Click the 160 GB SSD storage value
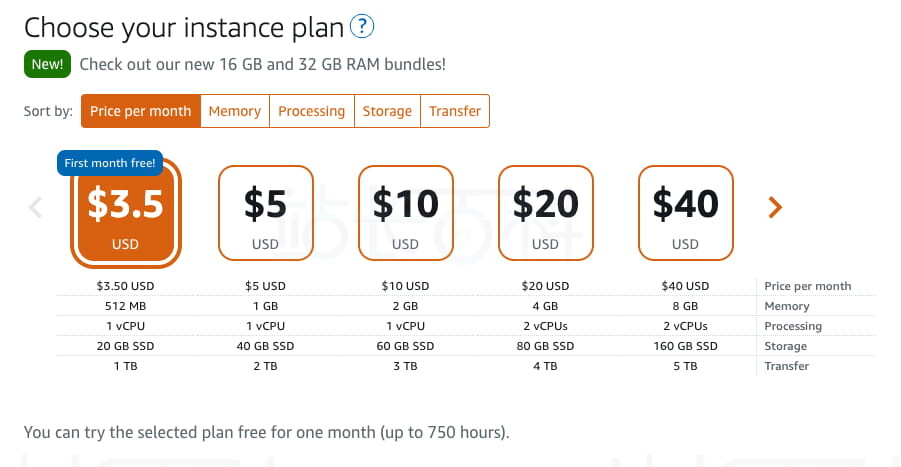The width and height of the screenshot is (901, 467). click(685, 346)
